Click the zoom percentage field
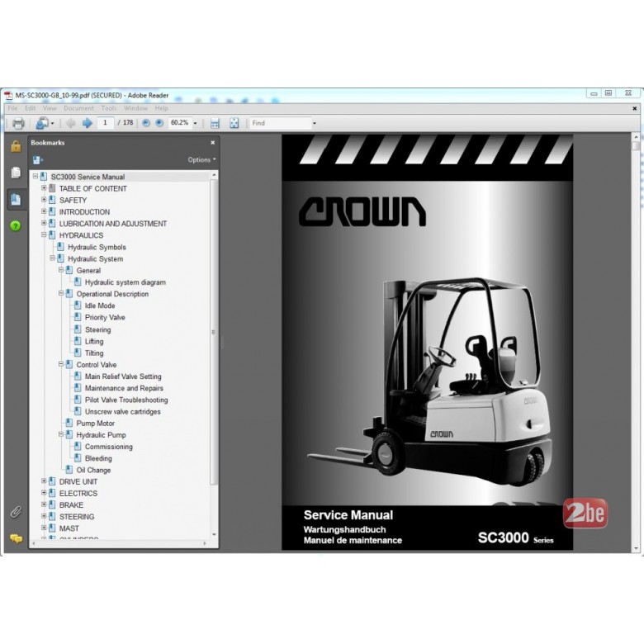Image resolution: width=644 pixels, height=644 pixels. (180, 123)
